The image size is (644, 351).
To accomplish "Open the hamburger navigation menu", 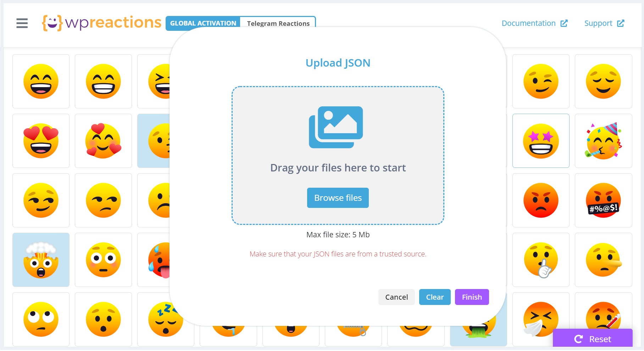I will pos(22,23).
